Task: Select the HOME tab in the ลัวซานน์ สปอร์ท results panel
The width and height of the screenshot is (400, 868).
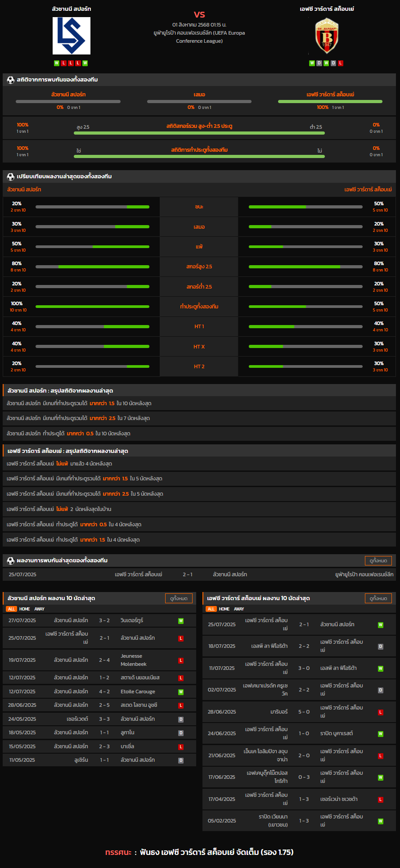Action: (25, 609)
